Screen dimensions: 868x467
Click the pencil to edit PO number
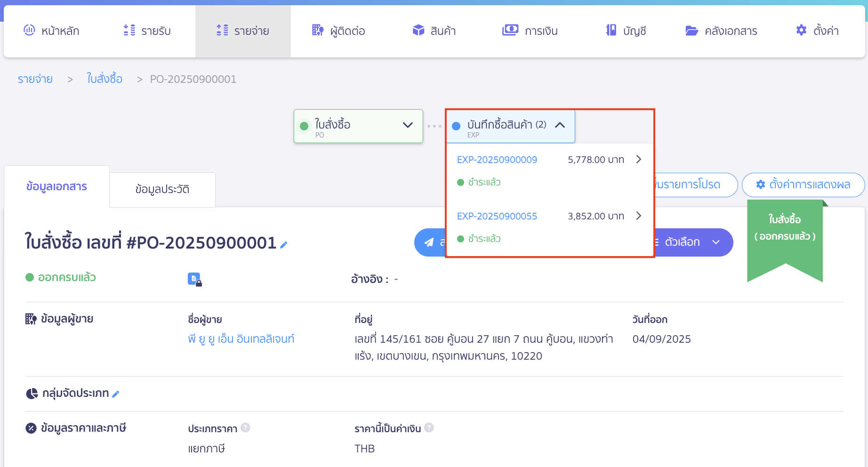click(x=284, y=244)
